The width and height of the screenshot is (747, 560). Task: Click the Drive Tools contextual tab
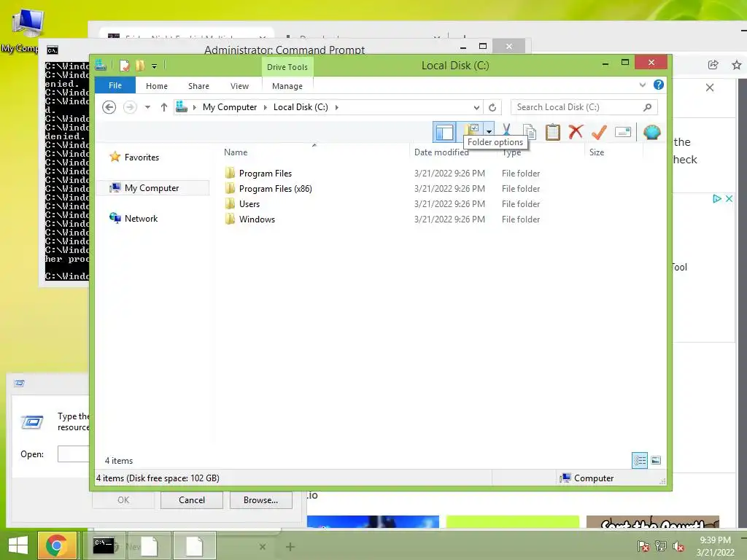tap(287, 67)
